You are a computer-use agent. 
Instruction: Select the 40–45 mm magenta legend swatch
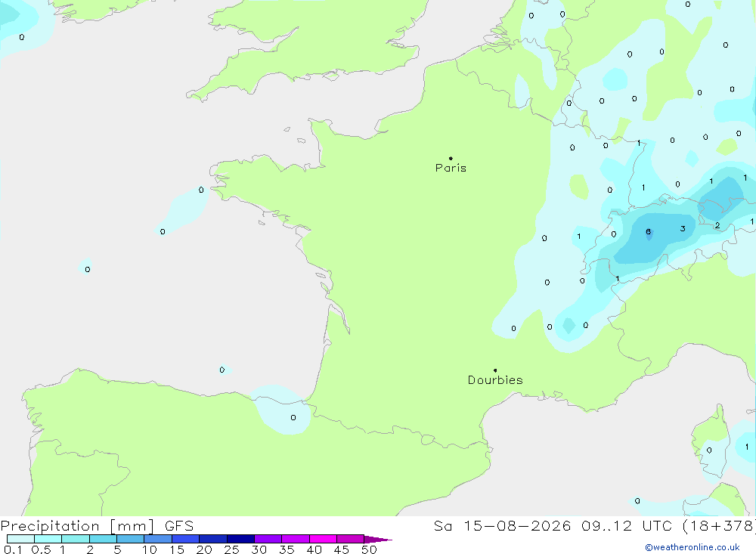(x=323, y=539)
